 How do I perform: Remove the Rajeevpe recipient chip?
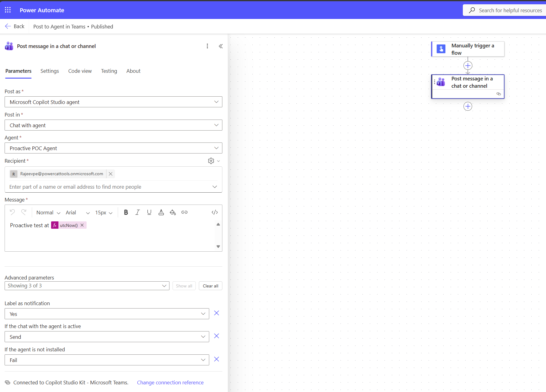click(x=111, y=174)
